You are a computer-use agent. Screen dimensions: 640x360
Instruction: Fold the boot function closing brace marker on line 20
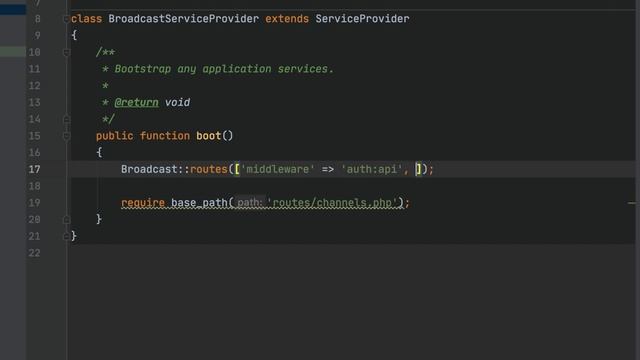point(67,220)
